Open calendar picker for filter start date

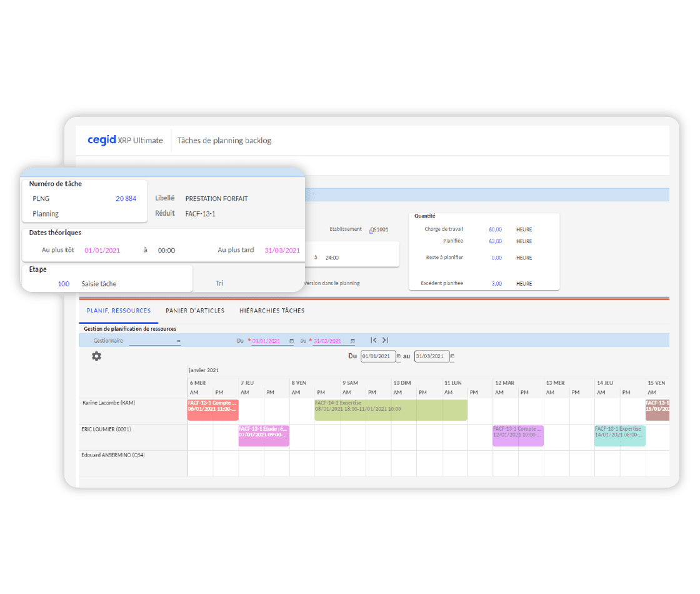tap(291, 341)
